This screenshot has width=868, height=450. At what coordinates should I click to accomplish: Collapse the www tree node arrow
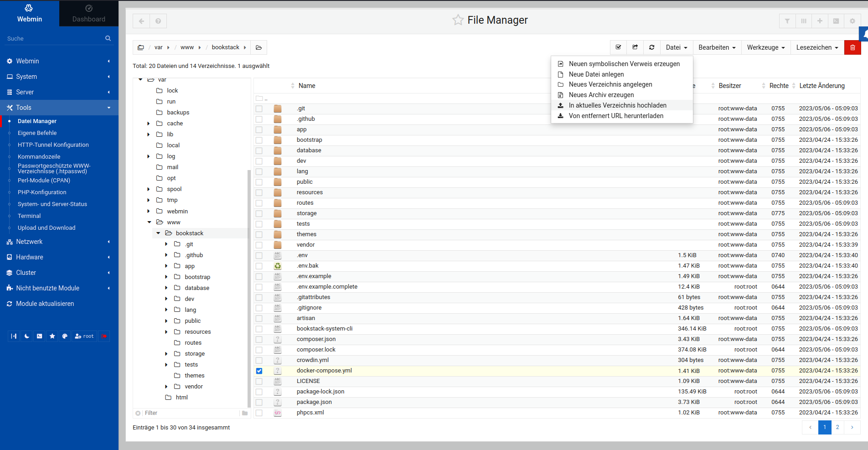coord(149,222)
